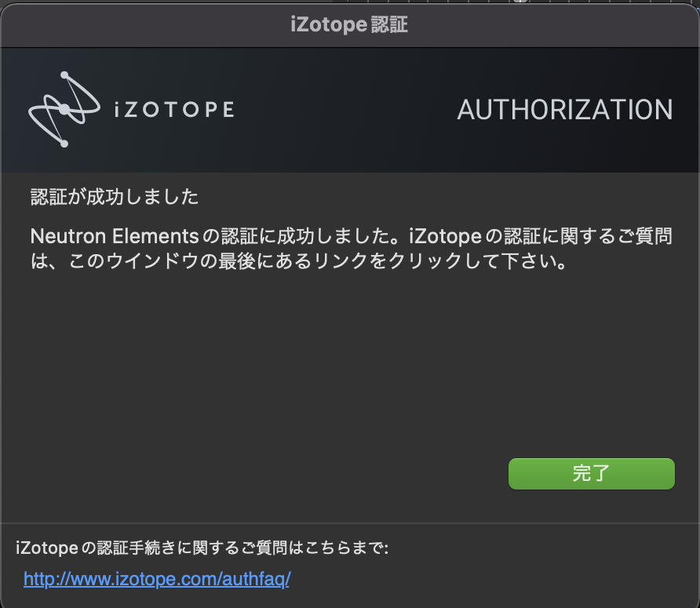Viewport: 700px width, 608px height.
Task: Click the iZotope 認証 window title
Action: click(349, 24)
